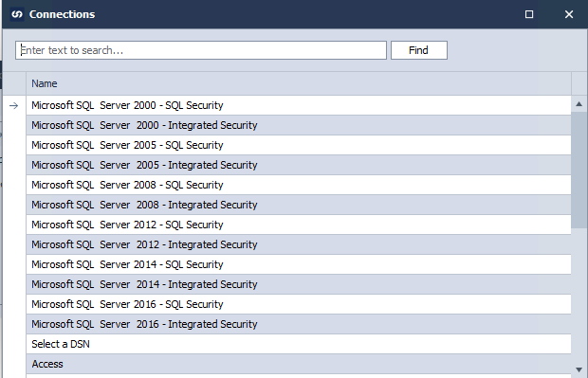The image size is (588, 378).
Task: Click the current row arrow indicator
Action: click(x=14, y=106)
